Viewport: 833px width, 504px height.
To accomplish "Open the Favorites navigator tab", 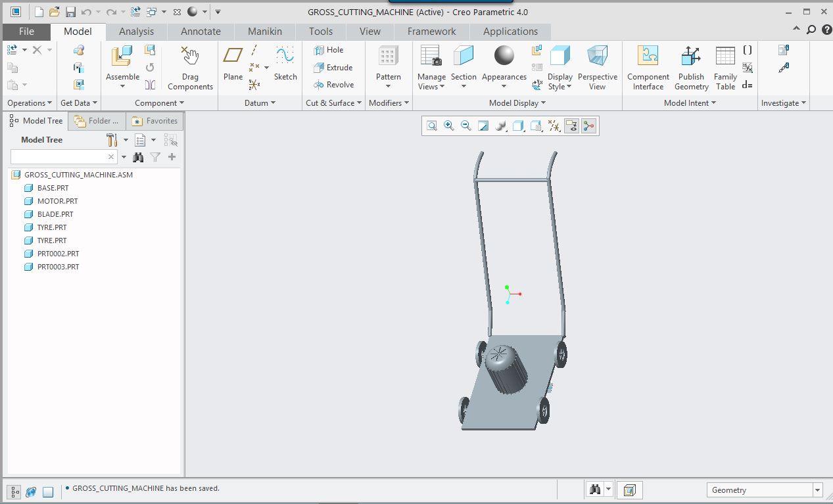I will click(x=155, y=121).
